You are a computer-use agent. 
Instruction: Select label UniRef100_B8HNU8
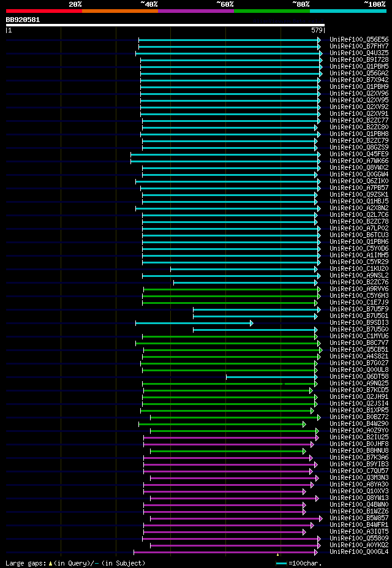tap(359, 451)
